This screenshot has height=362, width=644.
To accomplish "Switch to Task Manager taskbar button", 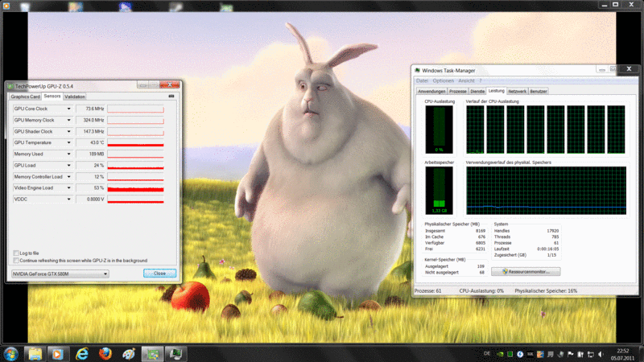I will 175,353.
